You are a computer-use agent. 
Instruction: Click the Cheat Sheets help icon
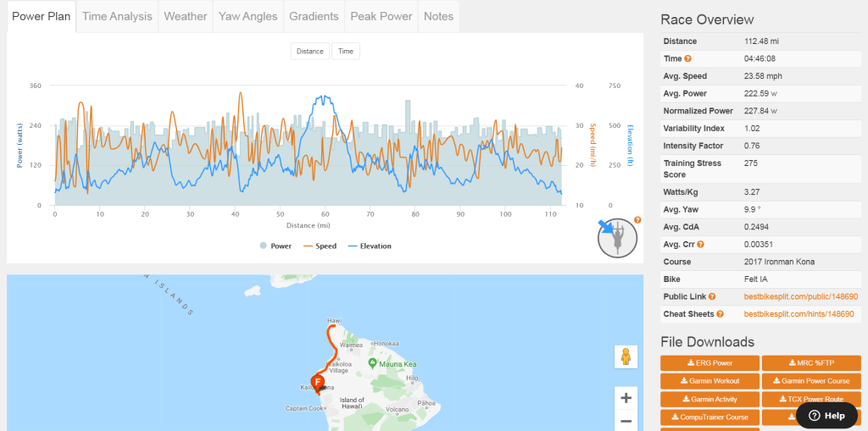(720, 313)
